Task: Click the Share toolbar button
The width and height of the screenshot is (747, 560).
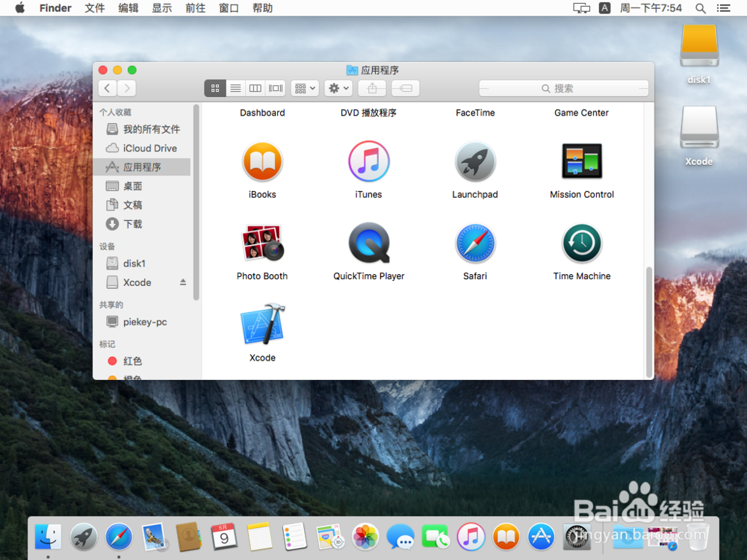Action: [372, 88]
